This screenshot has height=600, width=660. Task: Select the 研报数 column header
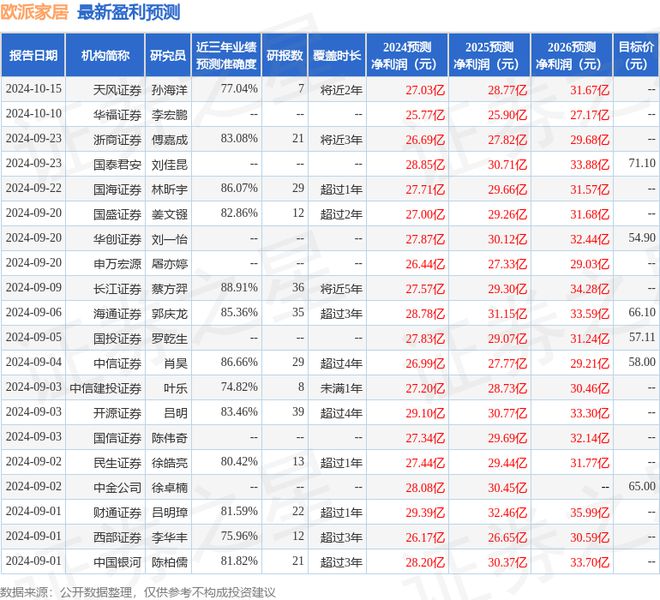pos(285,55)
